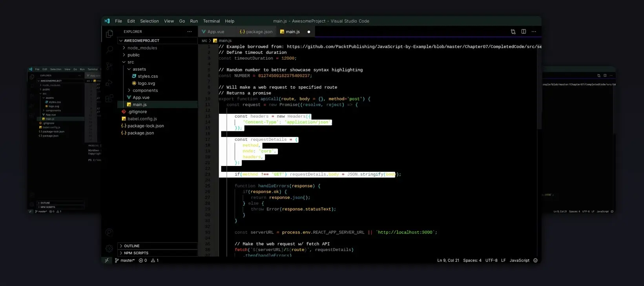Click the open changes icon in editor toolbar
Screen dimensions: 644x286
pyautogui.click(x=513, y=32)
